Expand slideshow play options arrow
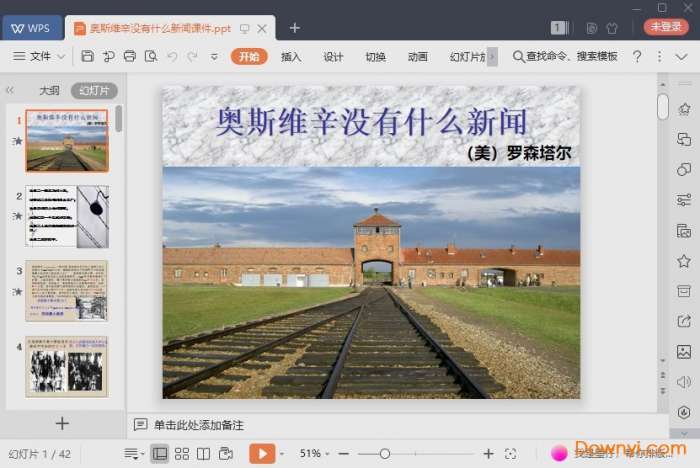The width and height of the screenshot is (700, 468). (282, 454)
